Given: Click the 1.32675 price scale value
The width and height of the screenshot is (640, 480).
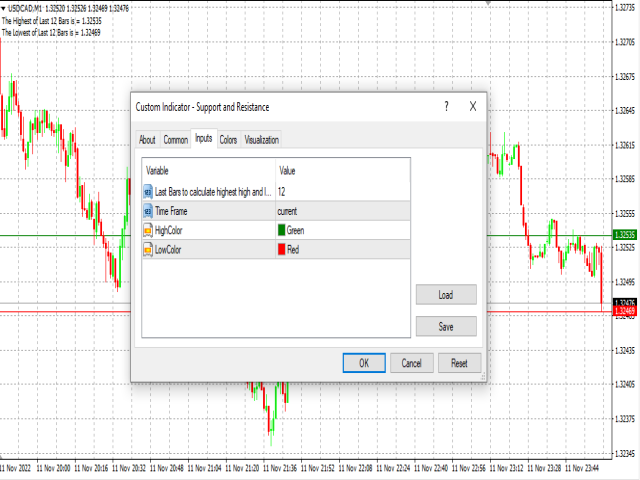Looking at the screenshot, I should [x=625, y=77].
